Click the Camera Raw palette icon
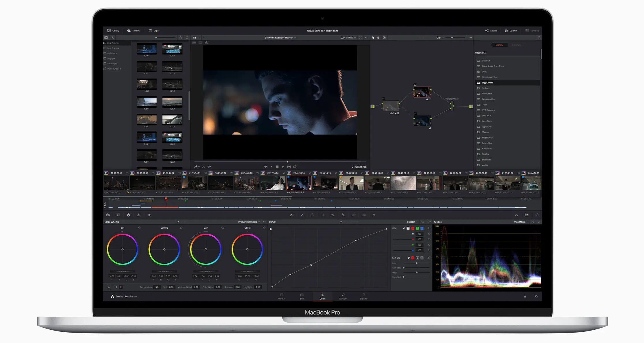 pos(108,215)
